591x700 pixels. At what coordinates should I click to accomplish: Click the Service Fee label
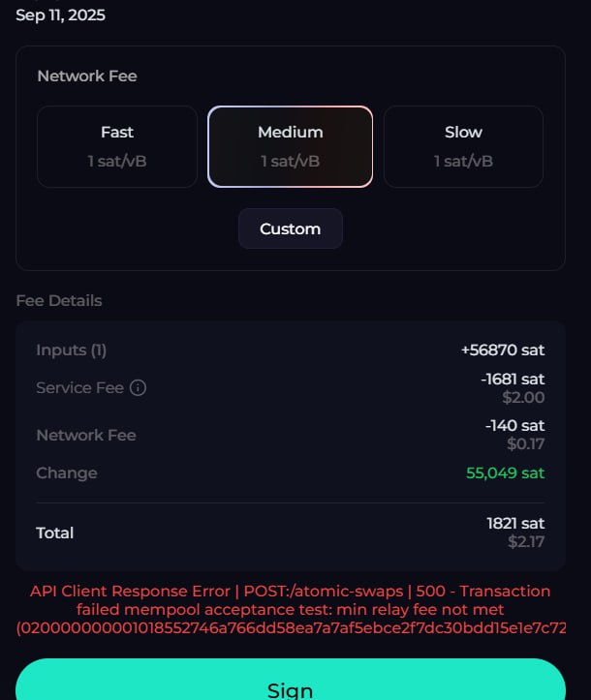click(x=79, y=388)
